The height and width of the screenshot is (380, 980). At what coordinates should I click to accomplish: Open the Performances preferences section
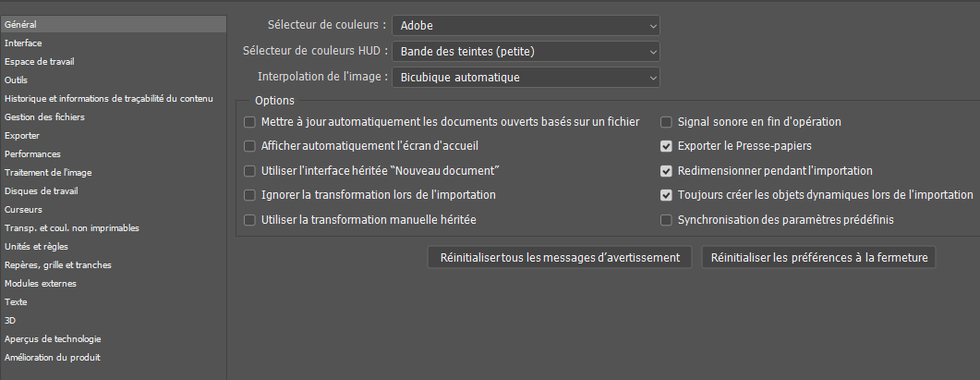click(32, 153)
